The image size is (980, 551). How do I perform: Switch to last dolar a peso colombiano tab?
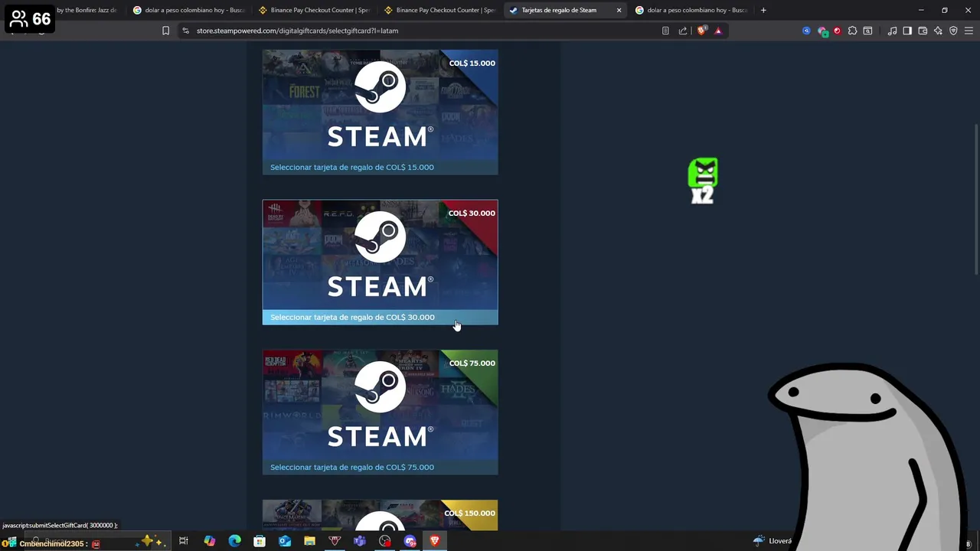tap(691, 10)
